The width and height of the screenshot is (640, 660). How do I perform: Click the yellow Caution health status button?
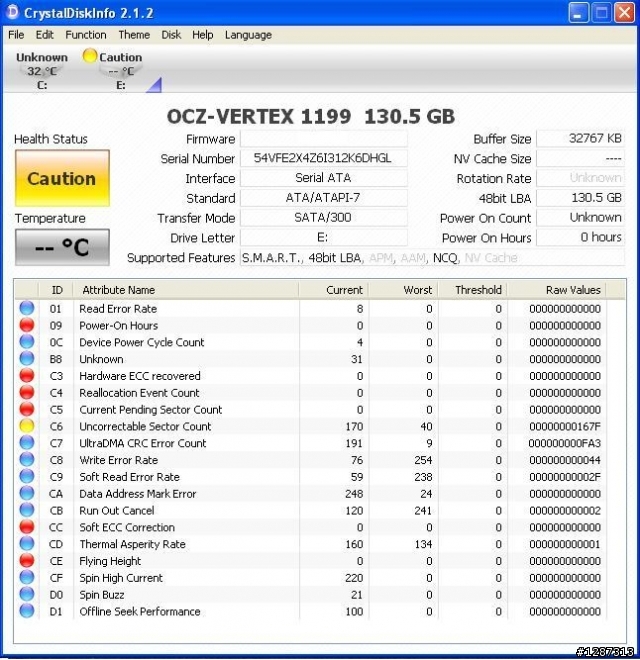click(x=62, y=178)
